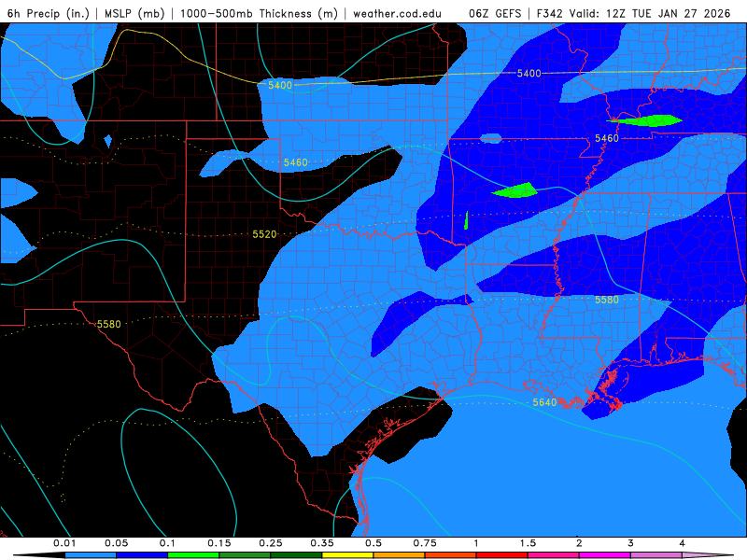This screenshot has width=747, height=560.
Task: Click the '06Z GEFS' model run label
Action: point(495,13)
